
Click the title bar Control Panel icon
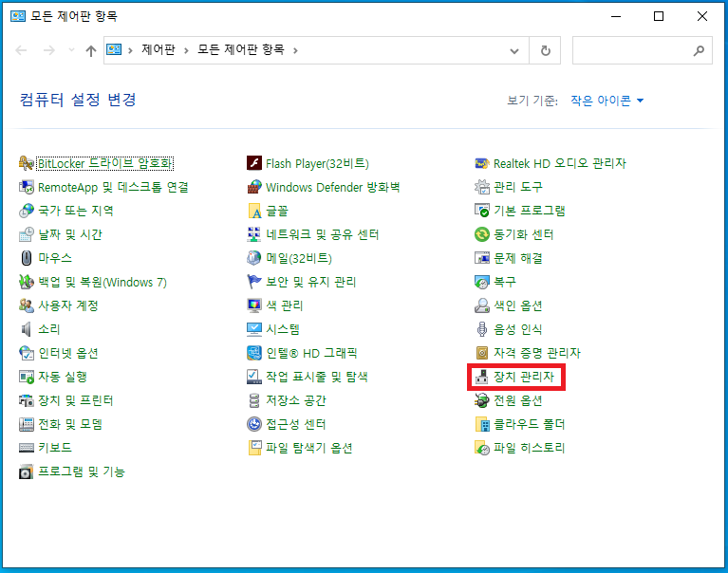tap(18, 16)
